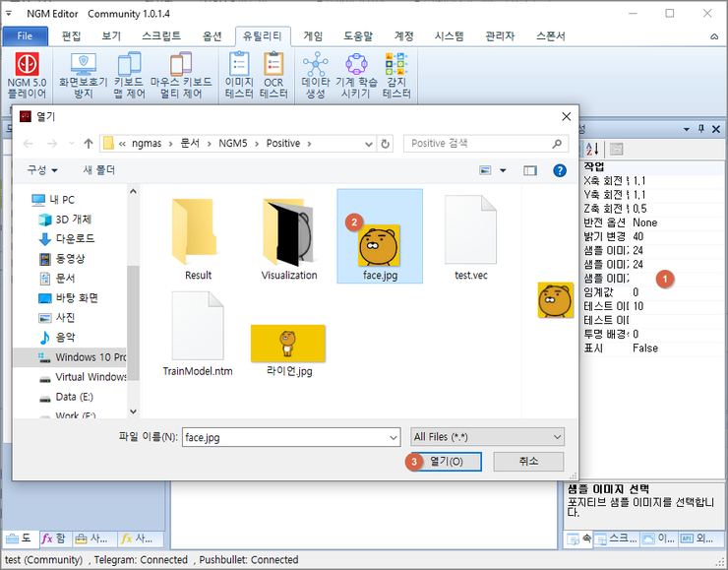Click the 취소 button

(528, 462)
